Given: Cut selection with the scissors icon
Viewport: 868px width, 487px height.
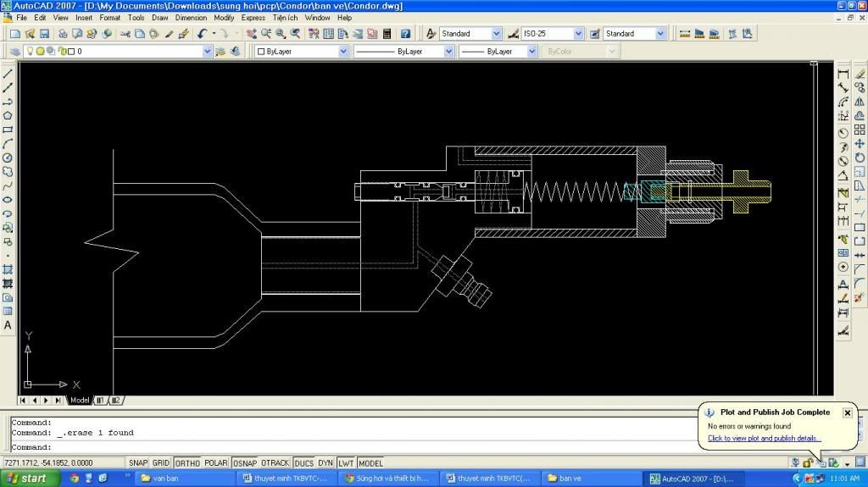Looking at the screenshot, I should tap(125, 34).
